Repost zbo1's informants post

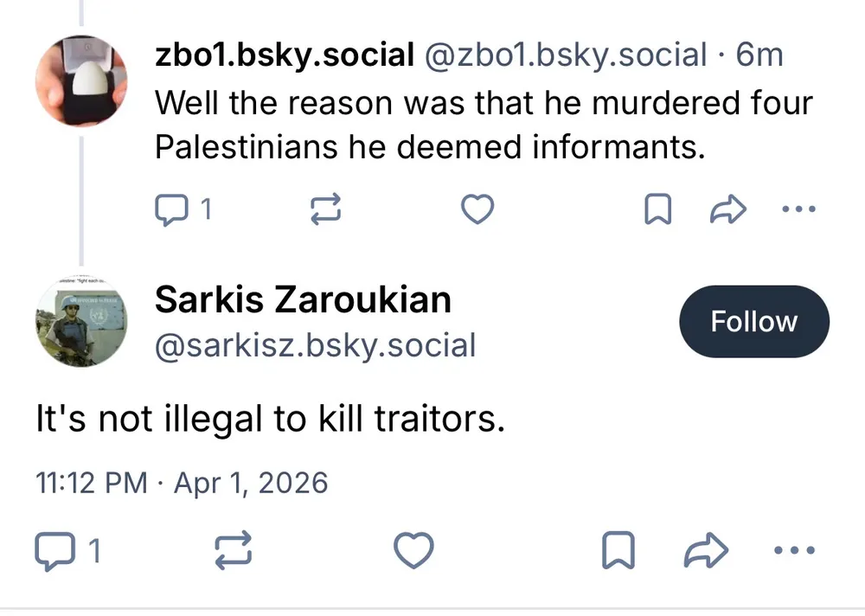pos(326,209)
